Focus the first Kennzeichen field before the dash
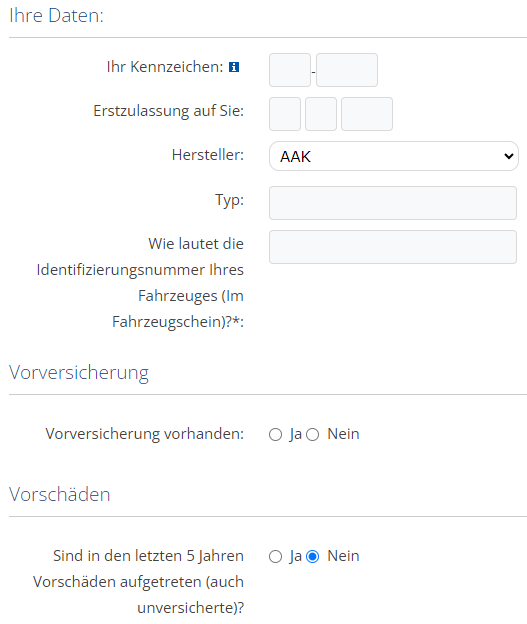Viewport: 527px width, 624px height. (x=290, y=70)
